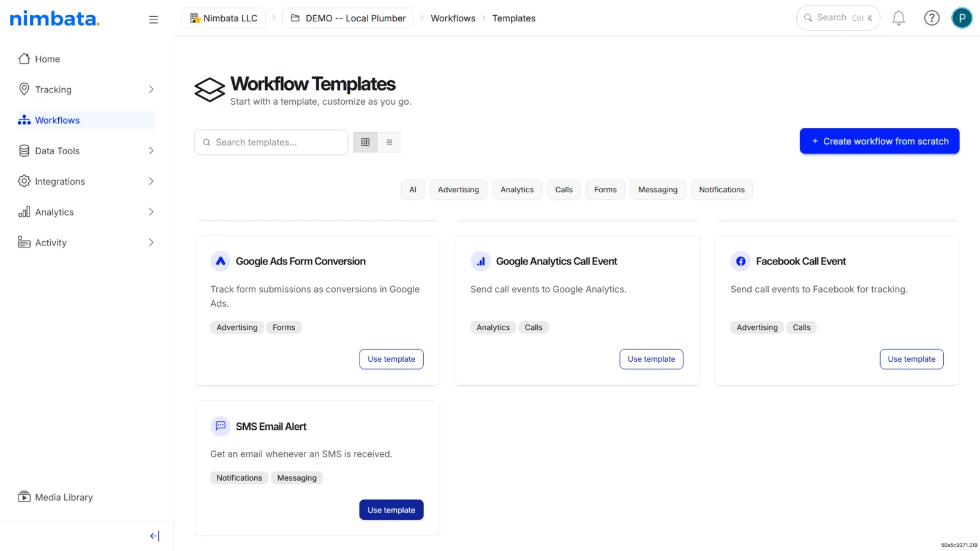Screen dimensions: 980x551
Task: Select Workflows in the sidebar
Action: [x=86, y=120]
